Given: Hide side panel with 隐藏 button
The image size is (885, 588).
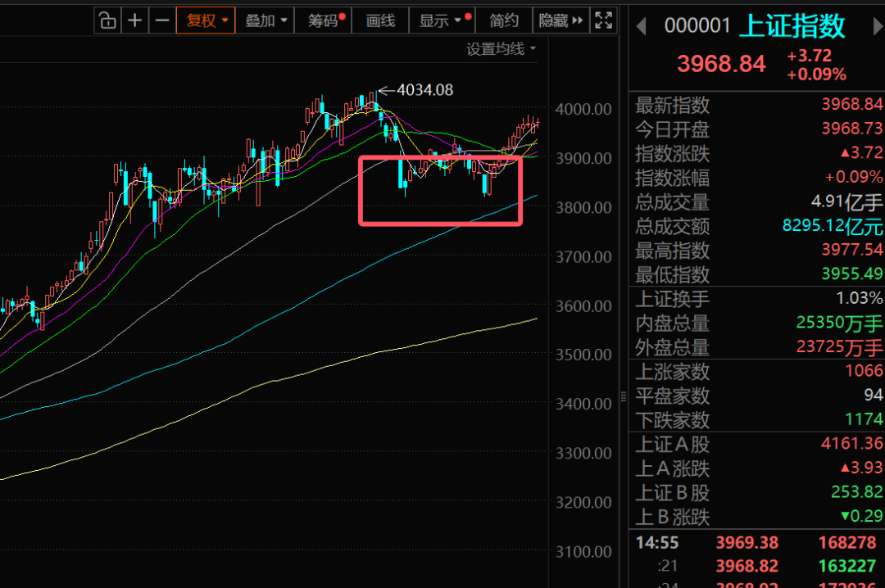Looking at the screenshot, I should coord(560,20).
